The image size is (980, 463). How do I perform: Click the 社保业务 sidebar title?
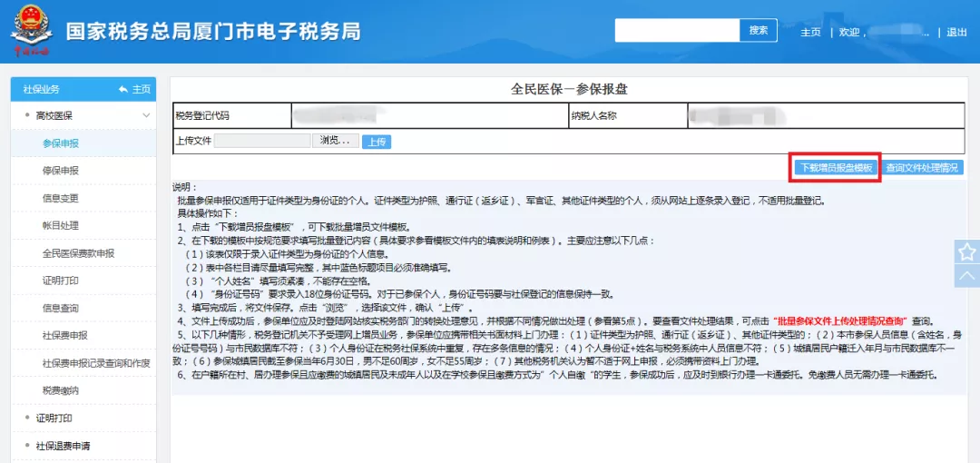(41, 90)
